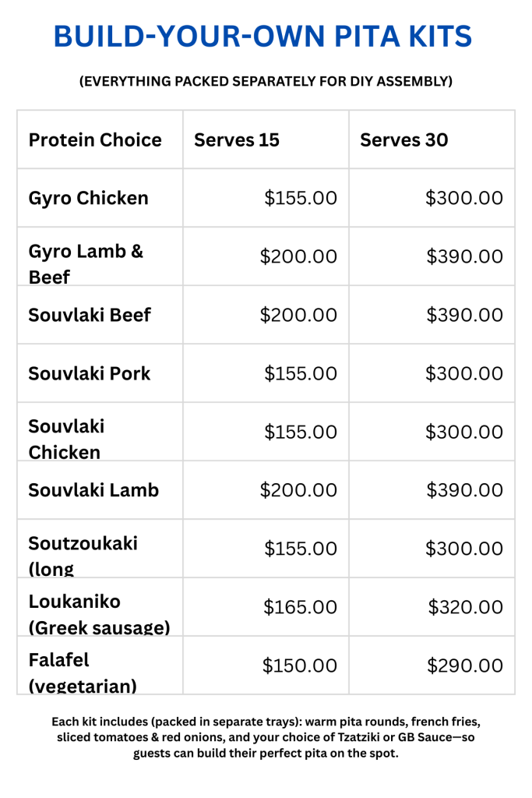Click the Gyro Chicken row label

(x=88, y=198)
